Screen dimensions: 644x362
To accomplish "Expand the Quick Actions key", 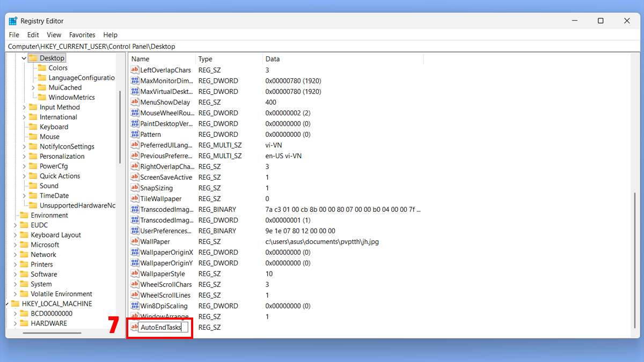I will click(24, 176).
